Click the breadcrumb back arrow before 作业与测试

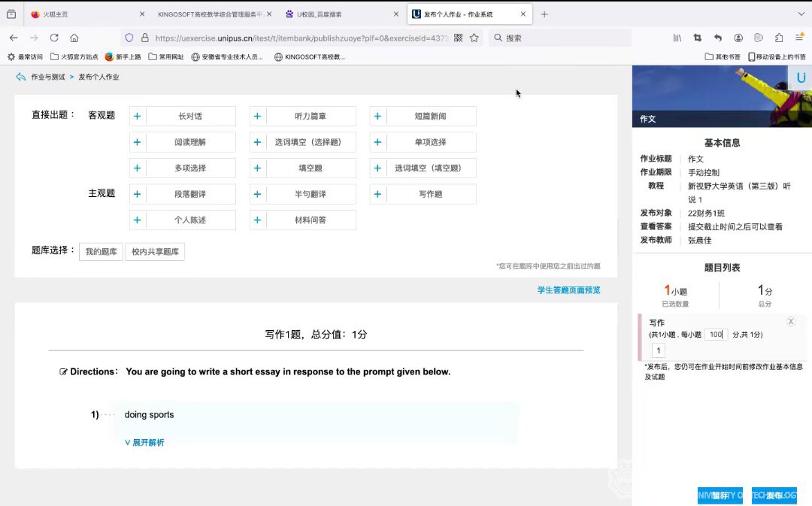click(20, 76)
